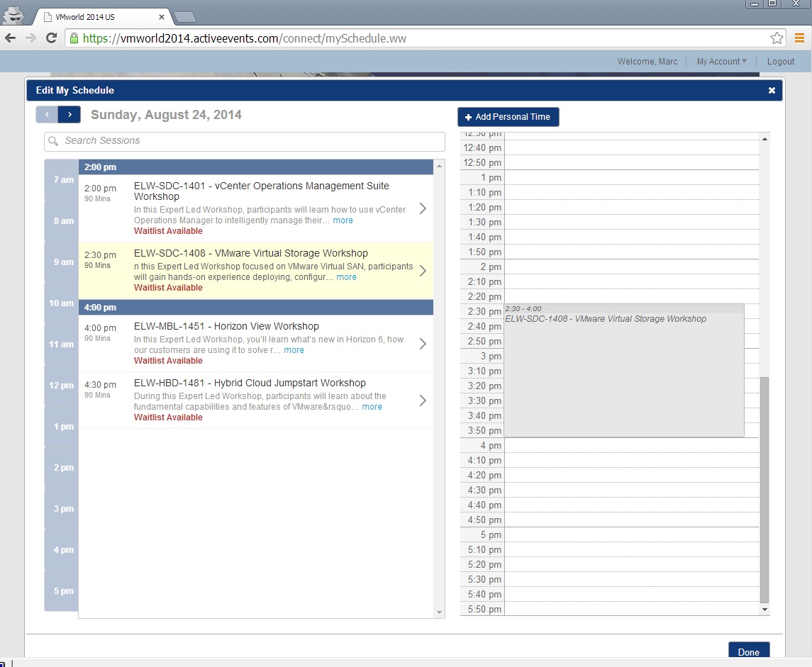The height and width of the screenshot is (667, 812).
Task: Jump to 9 am in time sidebar
Action: (62, 262)
